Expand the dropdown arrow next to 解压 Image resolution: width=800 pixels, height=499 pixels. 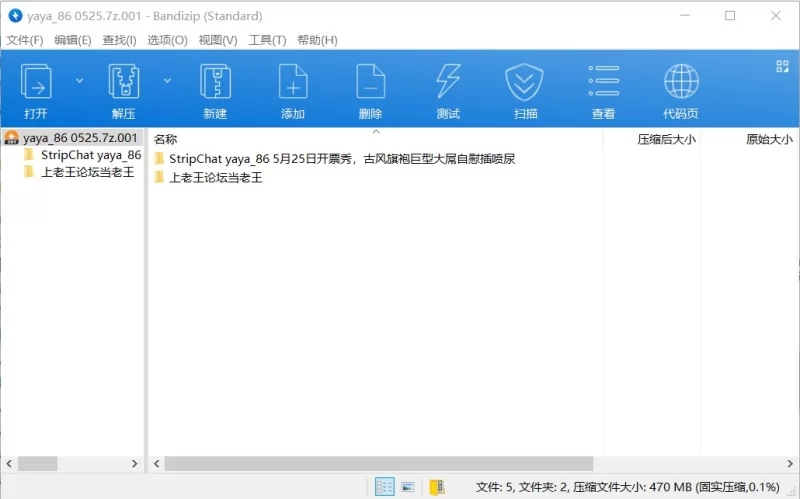click(167, 81)
